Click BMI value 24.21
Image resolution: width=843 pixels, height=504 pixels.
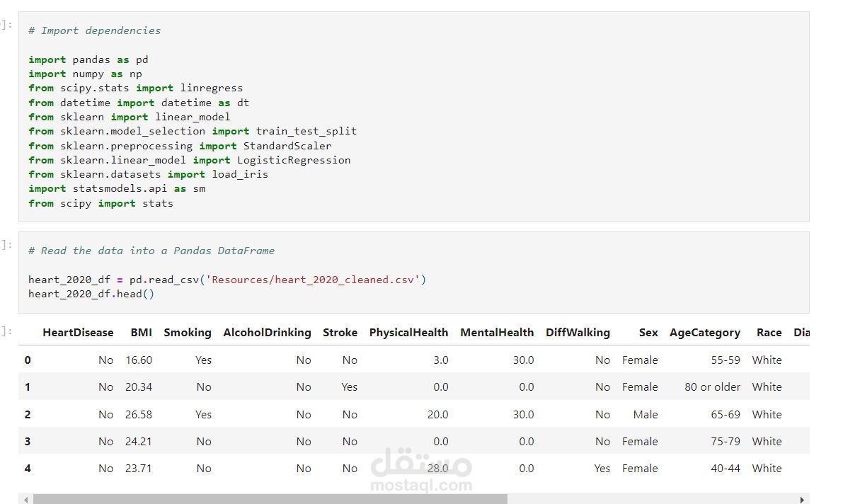(139, 441)
